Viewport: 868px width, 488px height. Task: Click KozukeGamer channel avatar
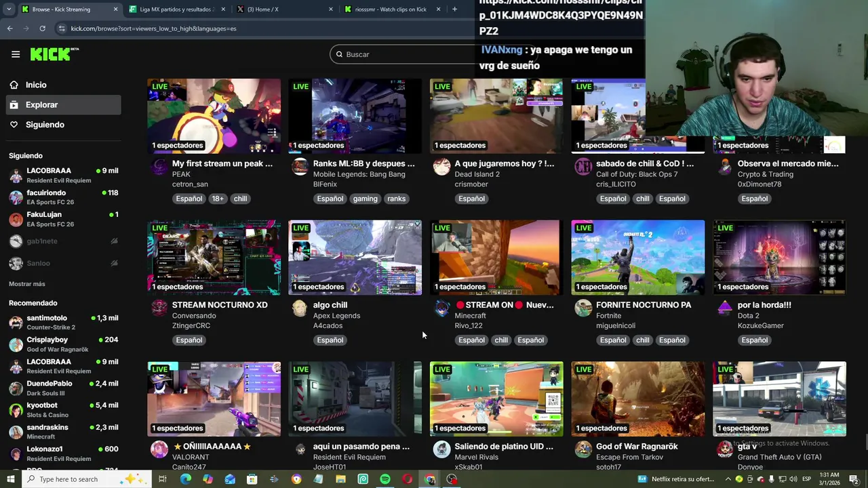pos(725,308)
